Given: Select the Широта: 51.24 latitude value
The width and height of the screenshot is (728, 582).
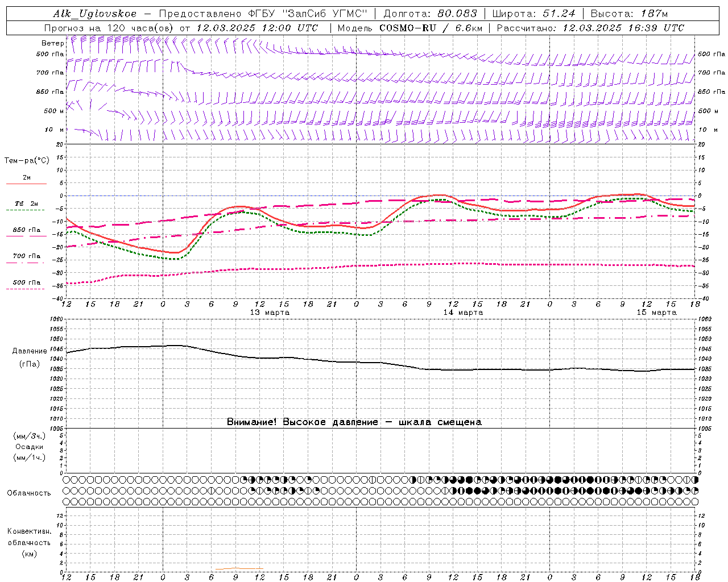Looking at the screenshot, I should (x=534, y=14).
